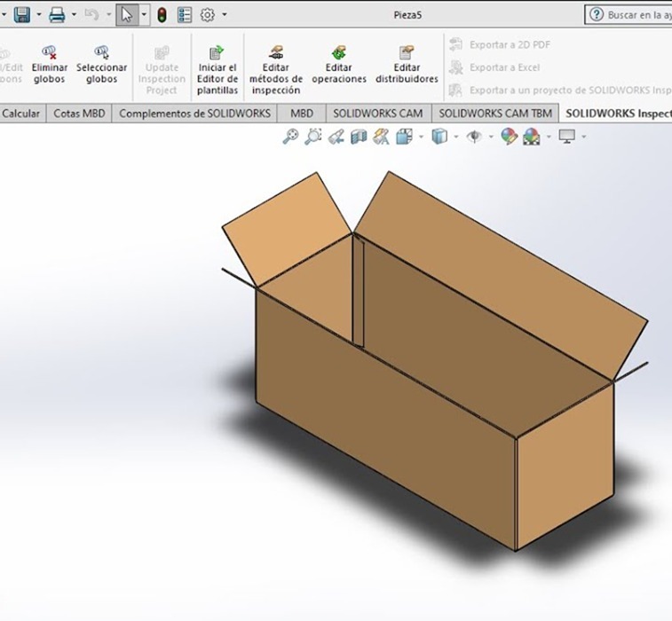Toggle the Select cursor tool
The image size is (672, 621).
click(127, 14)
